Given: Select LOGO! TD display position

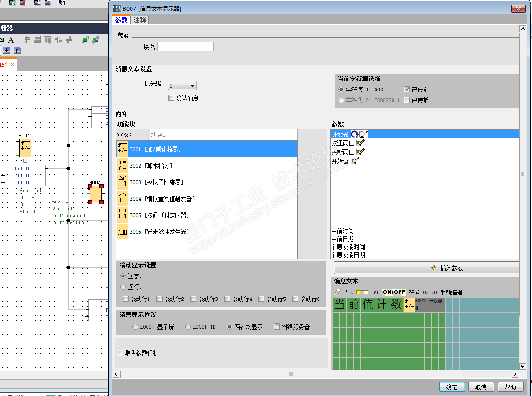Looking at the screenshot, I should click(x=188, y=327).
